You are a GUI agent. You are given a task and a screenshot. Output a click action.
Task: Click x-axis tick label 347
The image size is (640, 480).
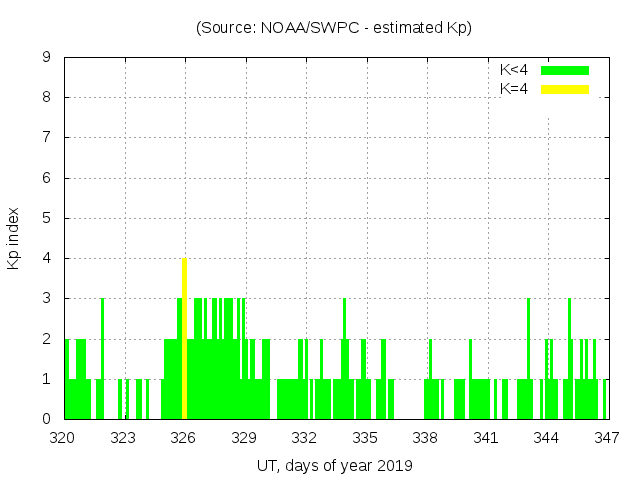click(x=606, y=437)
